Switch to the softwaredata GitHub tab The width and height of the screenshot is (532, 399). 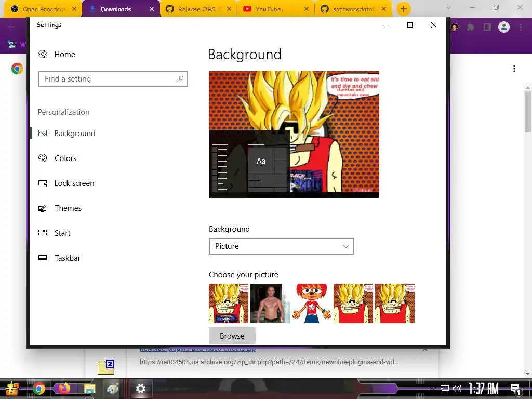click(x=353, y=9)
